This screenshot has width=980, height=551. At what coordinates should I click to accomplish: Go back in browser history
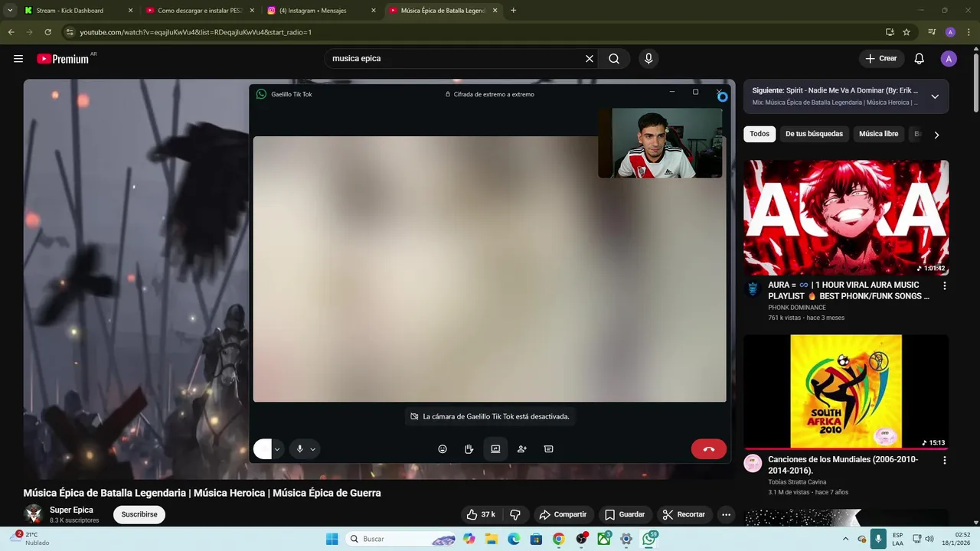pos(11,32)
